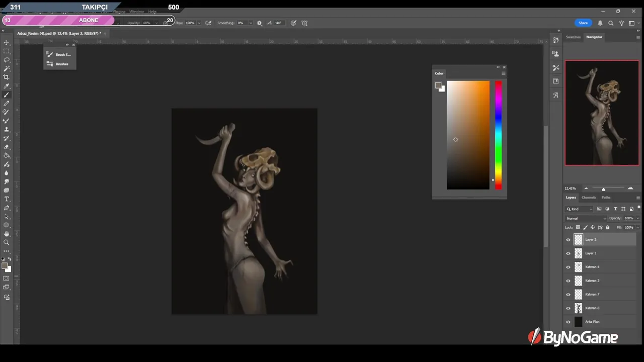Open the Normal blend mode dropdown

pos(586,218)
